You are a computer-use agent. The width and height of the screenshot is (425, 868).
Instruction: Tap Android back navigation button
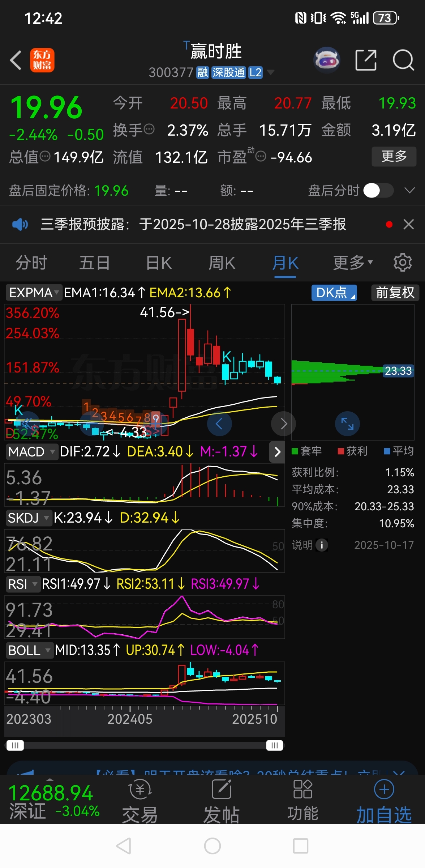[124, 846]
